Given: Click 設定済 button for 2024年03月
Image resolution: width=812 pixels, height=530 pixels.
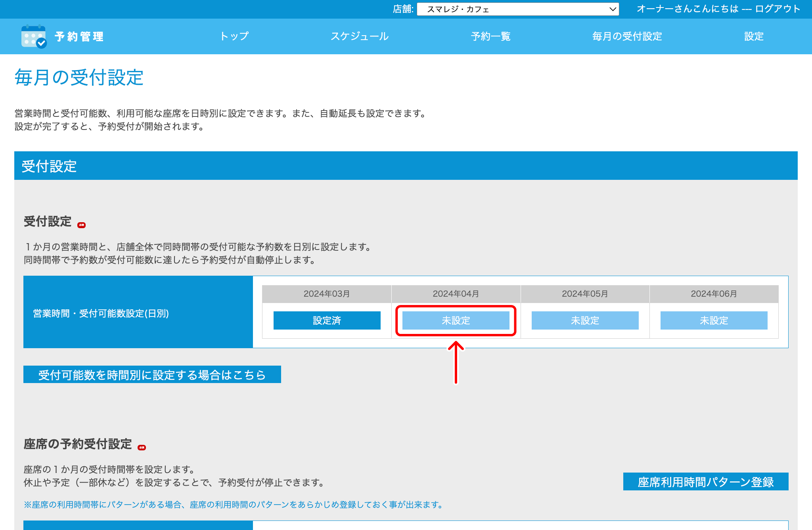Looking at the screenshot, I should coord(327,320).
